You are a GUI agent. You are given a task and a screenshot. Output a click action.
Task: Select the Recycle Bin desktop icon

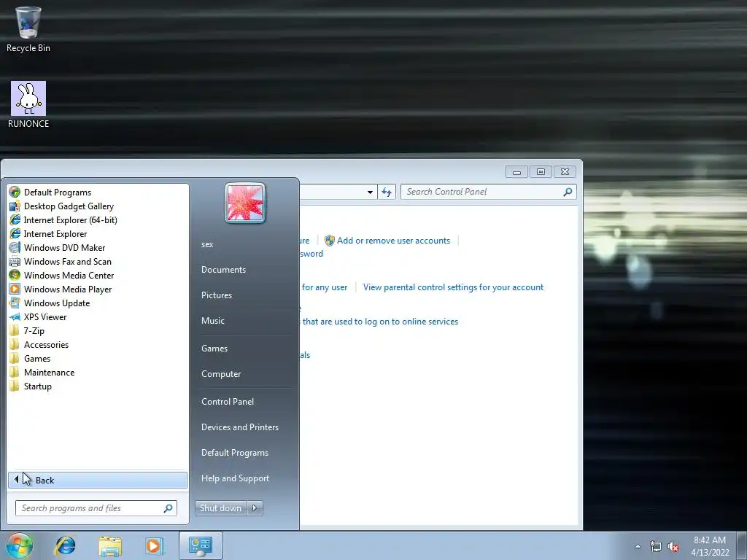pos(28,28)
